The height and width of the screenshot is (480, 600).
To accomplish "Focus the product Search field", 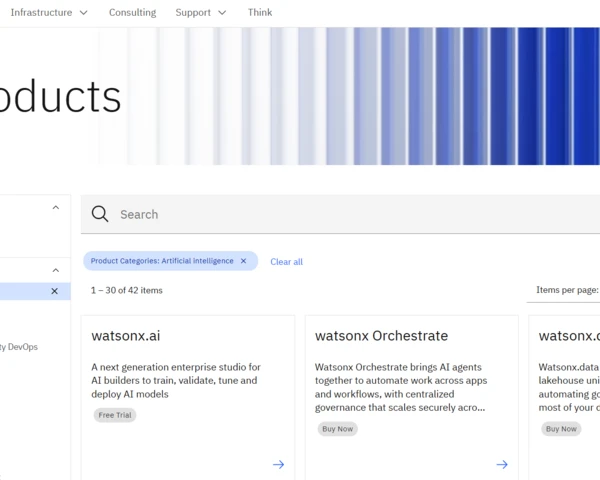I will coord(340,214).
